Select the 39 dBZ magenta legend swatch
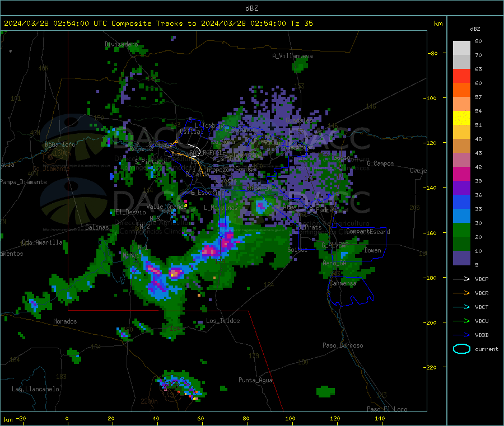Screen dimensions: 504x426 click(x=461, y=174)
